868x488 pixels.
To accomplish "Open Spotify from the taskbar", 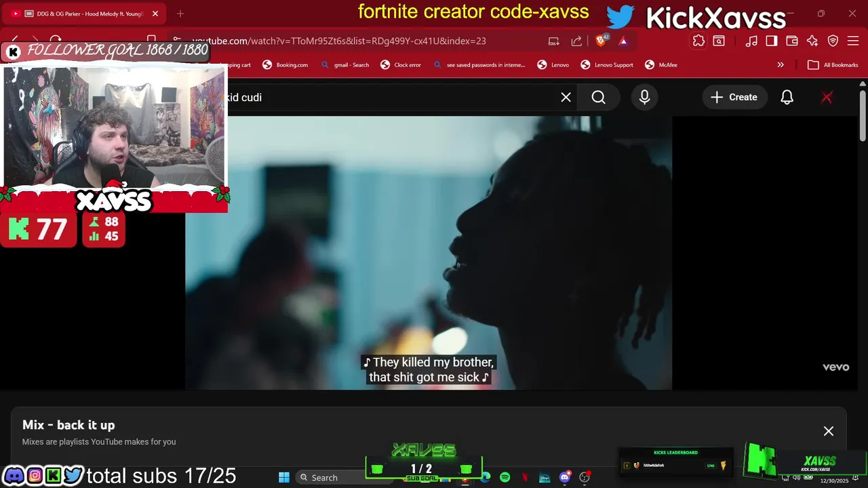I will 505,477.
